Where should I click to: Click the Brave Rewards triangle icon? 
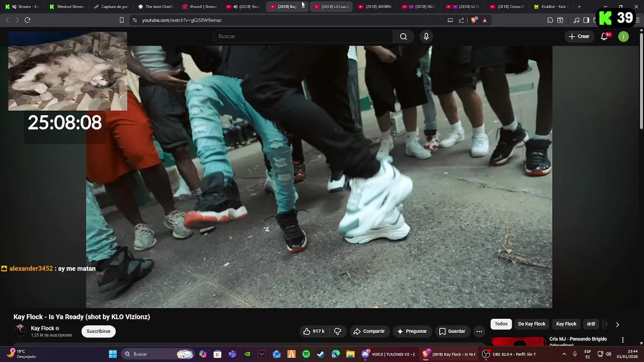[x=485, y=20]
